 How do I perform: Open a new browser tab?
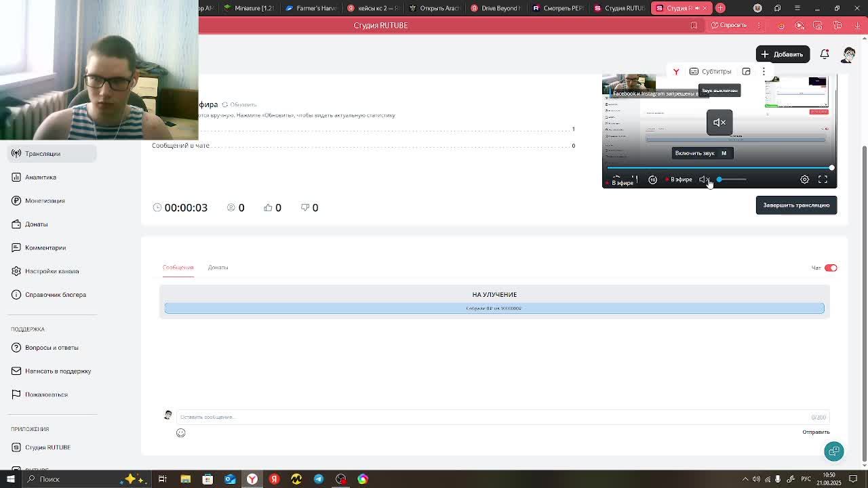720,8
